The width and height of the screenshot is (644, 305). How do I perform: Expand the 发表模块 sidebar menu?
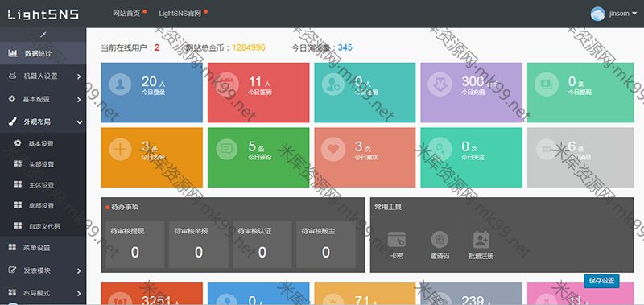tap(43, 270)
